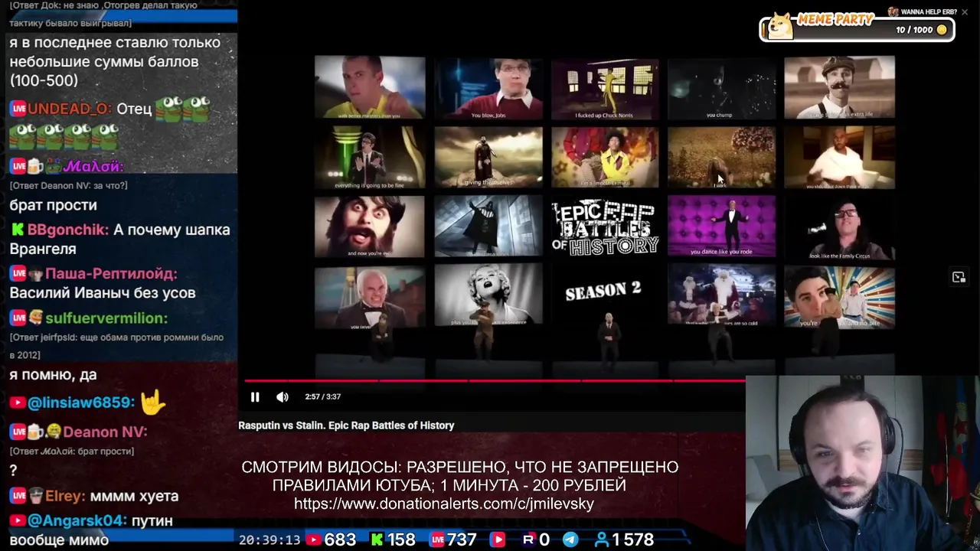The width and height of the screenshot is (980, 551).
Task: Click username sulfuervermilion in chat
Action: click(106, 318)
